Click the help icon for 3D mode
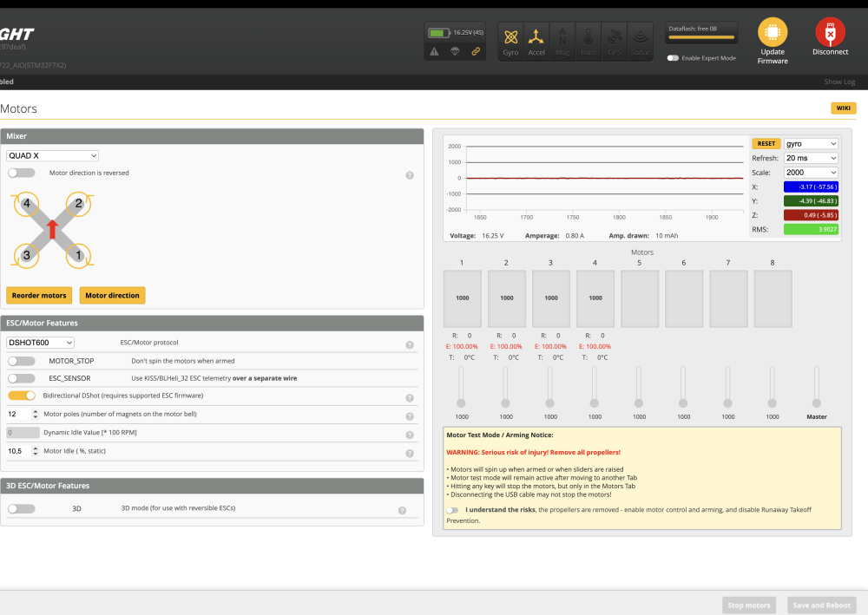The image size is (868, 615). pos(402,510)
